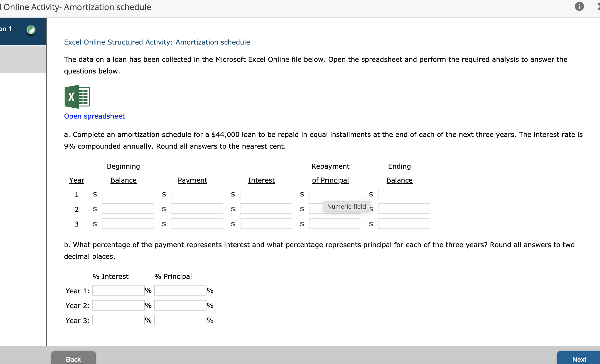Select Year 2 Interest field

click(266, 209)
